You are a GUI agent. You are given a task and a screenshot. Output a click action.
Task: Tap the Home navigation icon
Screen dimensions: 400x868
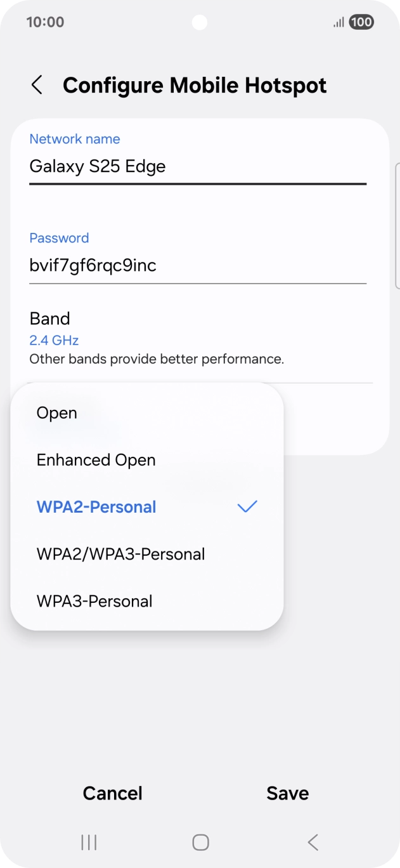(200, 843)
